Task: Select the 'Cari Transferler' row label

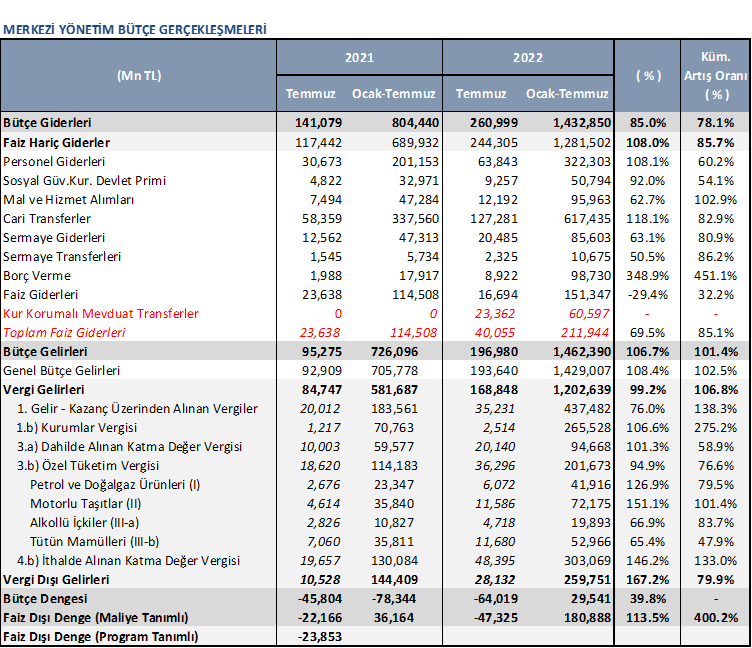Action: [x=47, y=219]
